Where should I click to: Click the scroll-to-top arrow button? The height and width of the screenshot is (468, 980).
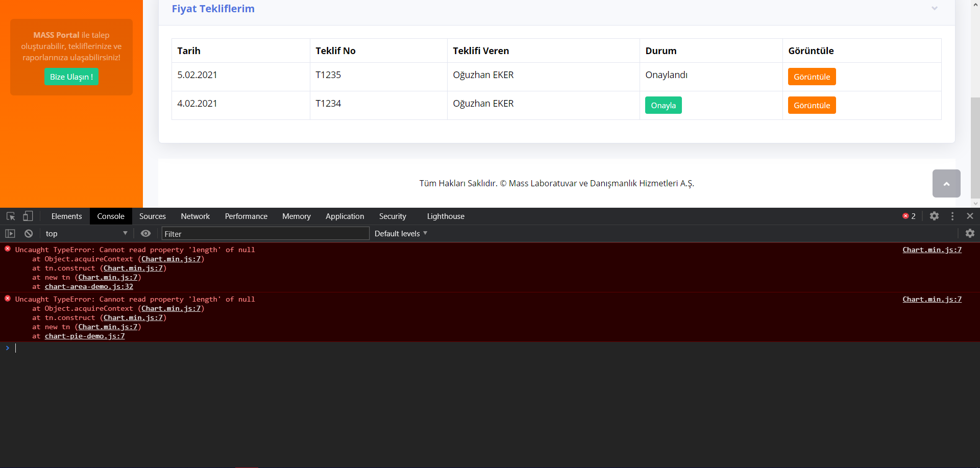[946, 184]
